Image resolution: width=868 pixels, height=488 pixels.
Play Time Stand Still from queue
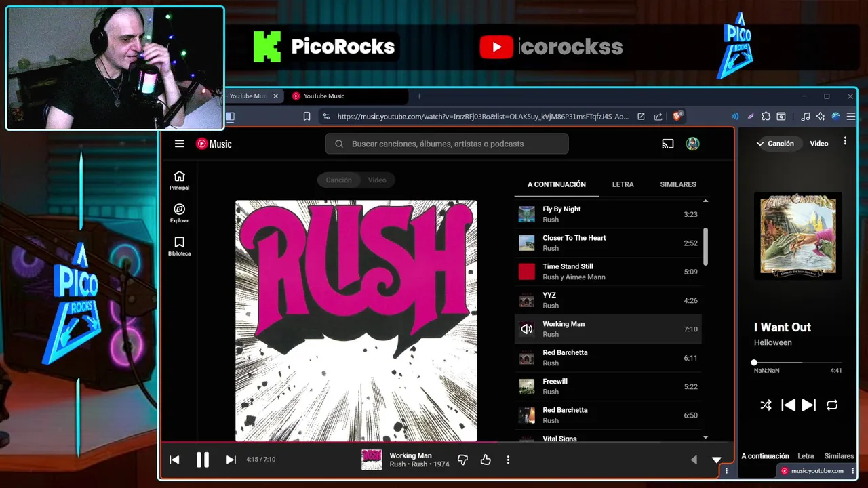pyautogui.click(x=608, y=272)
